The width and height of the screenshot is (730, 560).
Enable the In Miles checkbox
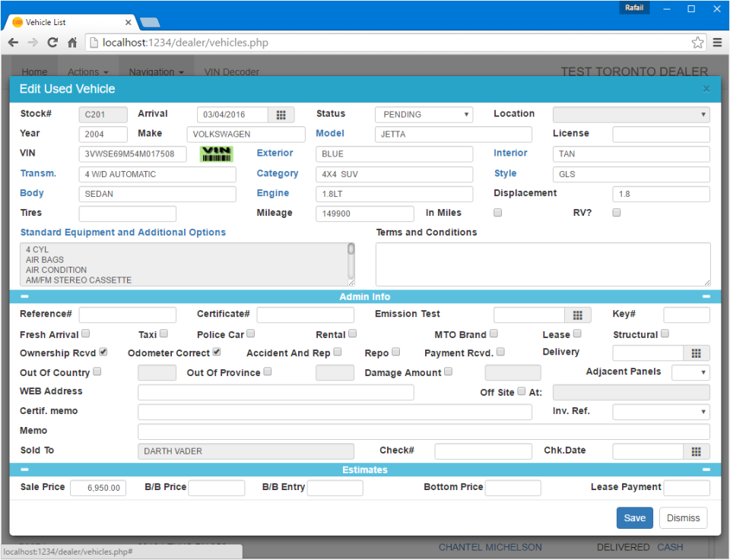[497, 213]
